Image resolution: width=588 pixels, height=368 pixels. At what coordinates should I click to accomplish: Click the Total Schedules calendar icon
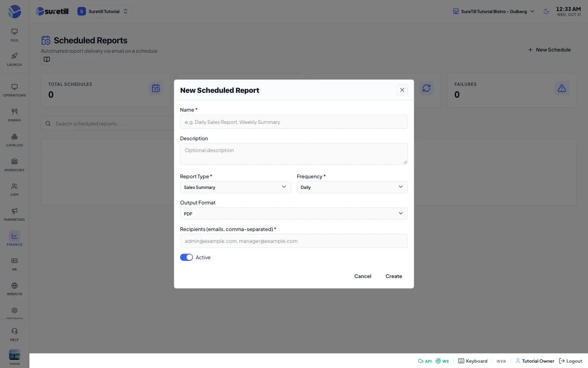click(x=156, y=88)
